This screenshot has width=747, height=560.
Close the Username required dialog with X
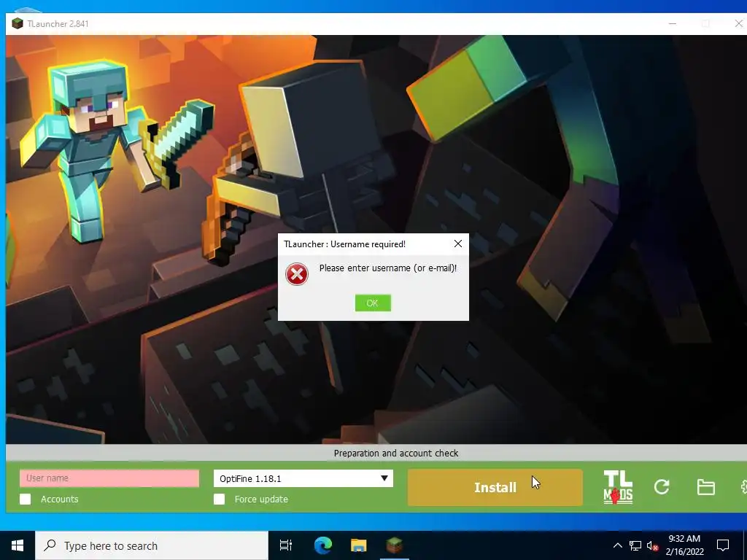tap(458, 244)
